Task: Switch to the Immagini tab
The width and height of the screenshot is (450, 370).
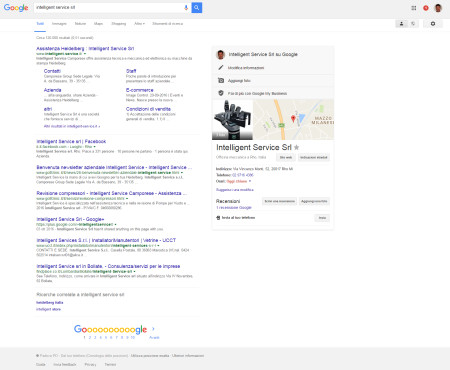Action: click(x=59, y=24)
